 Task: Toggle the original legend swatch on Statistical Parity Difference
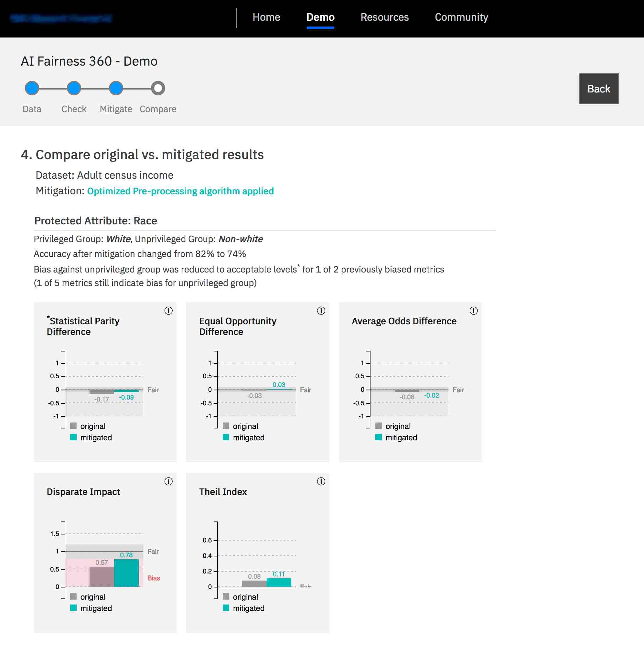click(73, 426)
